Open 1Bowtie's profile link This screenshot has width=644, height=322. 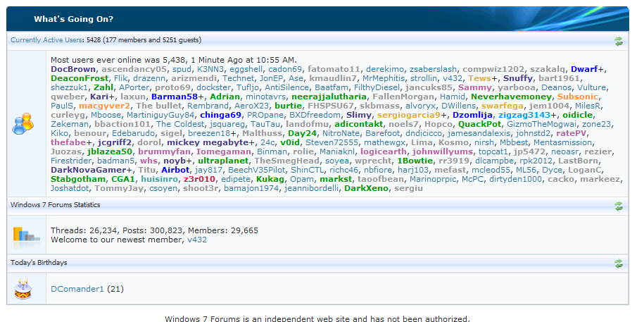pos(415,161)
